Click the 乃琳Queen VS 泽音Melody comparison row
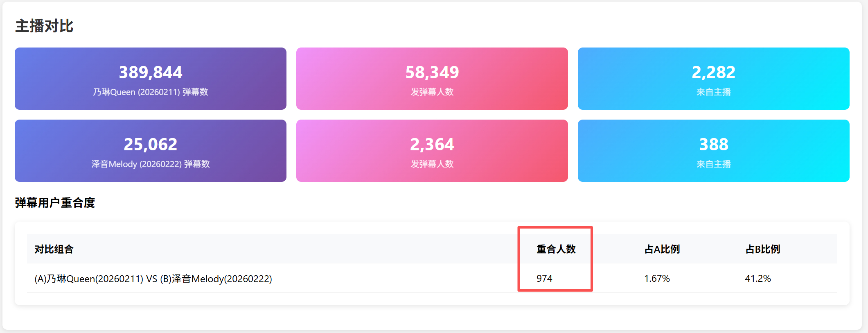Viewport: 868px width, 333px height. (x=153, y=279)
